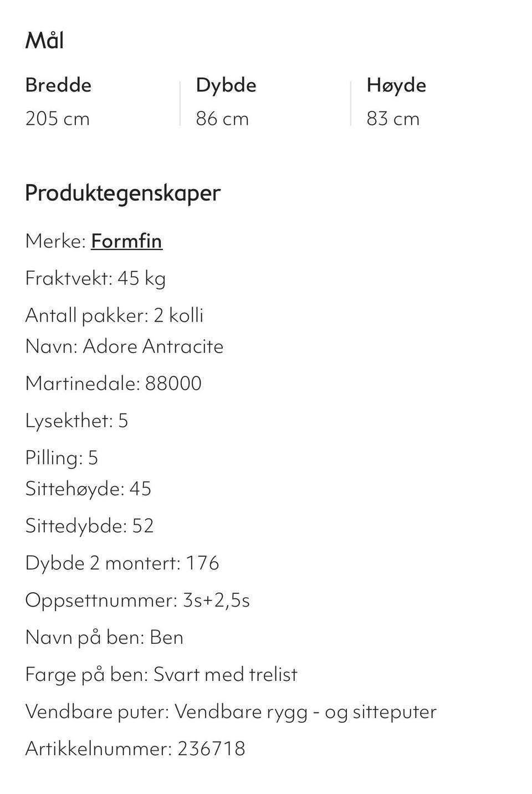This screenshot has width=532, height=794.
Task: Select the Mål heading
Action: (x=44, y=40)
